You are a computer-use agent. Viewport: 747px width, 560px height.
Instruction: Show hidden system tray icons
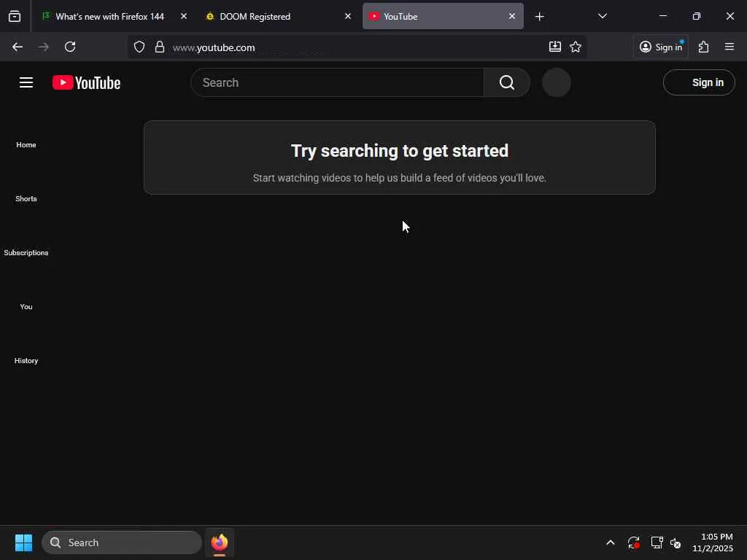(x=611, y=542)
